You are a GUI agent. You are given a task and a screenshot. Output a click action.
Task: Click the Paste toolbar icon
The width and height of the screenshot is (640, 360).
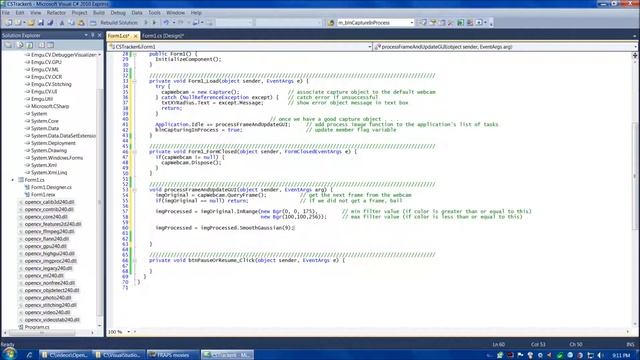click(81, 23)
